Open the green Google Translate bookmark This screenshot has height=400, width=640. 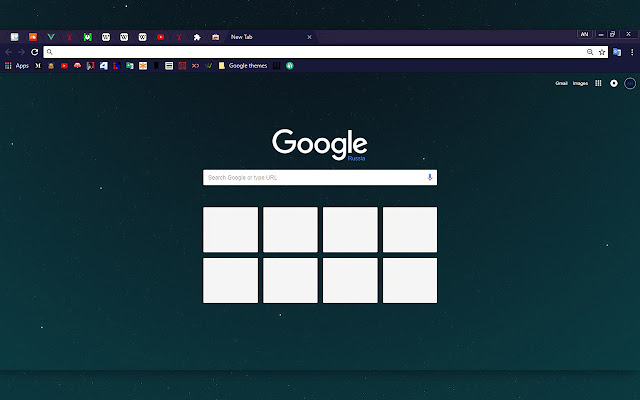click(130, 66)
